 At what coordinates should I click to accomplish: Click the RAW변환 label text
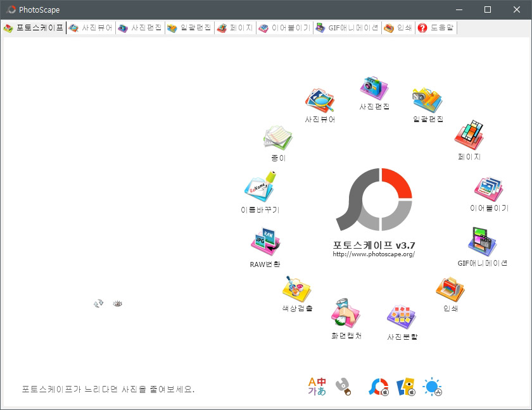click(265, 264)
